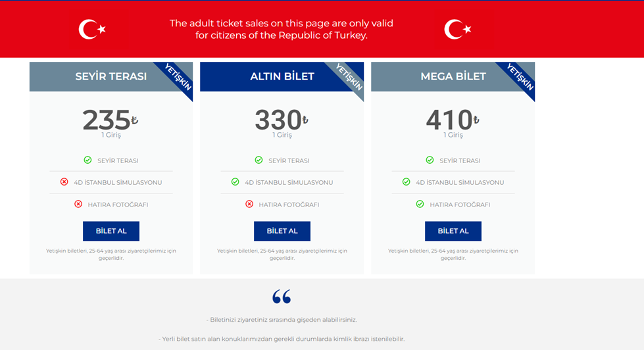This screenshot has width=644, height=350.
Task: Select the Seyir Terası card header
Action: click(111, 76)
